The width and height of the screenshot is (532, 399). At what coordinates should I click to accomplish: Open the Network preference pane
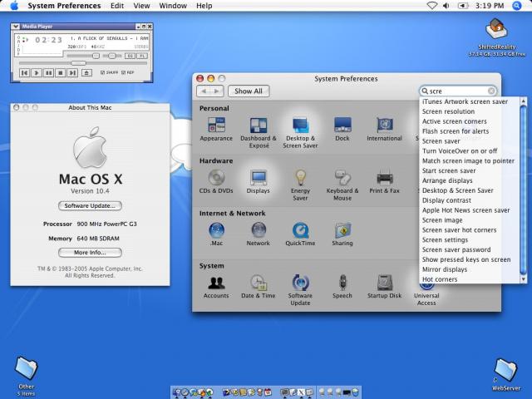pos(259,234)
